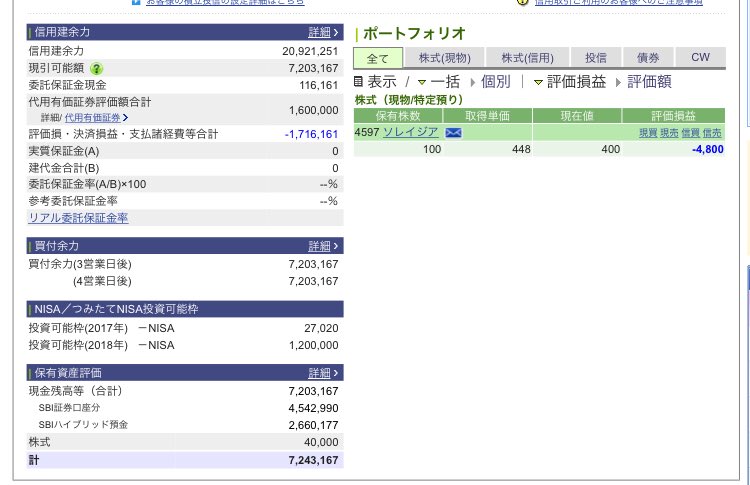Click the 現金残高等（合計） label
Viewport: 750px width, 485px height.
(x=76, y=391)
